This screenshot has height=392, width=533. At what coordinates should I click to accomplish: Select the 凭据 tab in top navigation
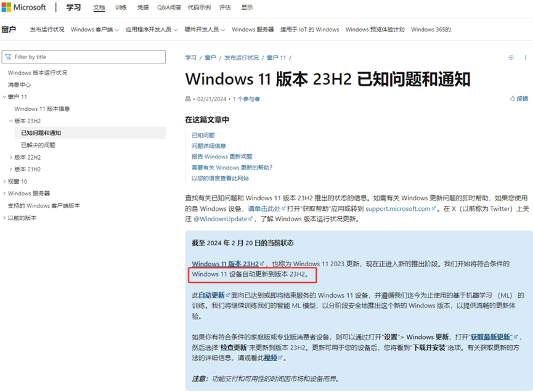(143, 7)
